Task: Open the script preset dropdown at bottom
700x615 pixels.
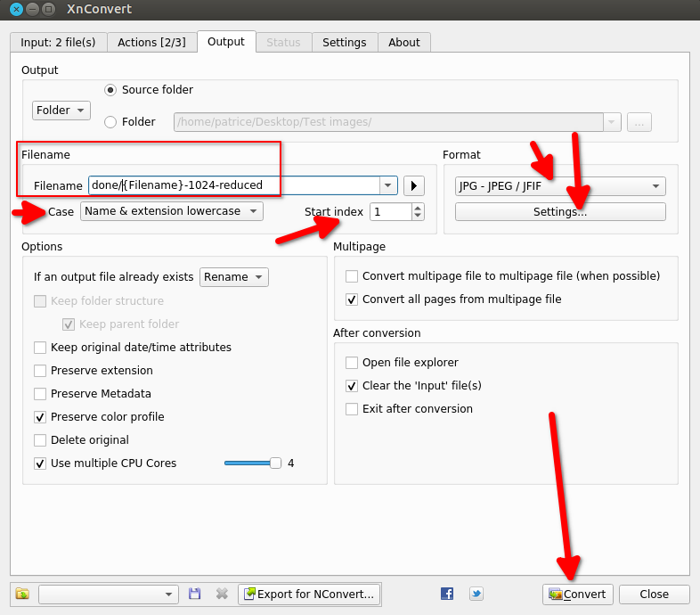Action: (109, 594)
